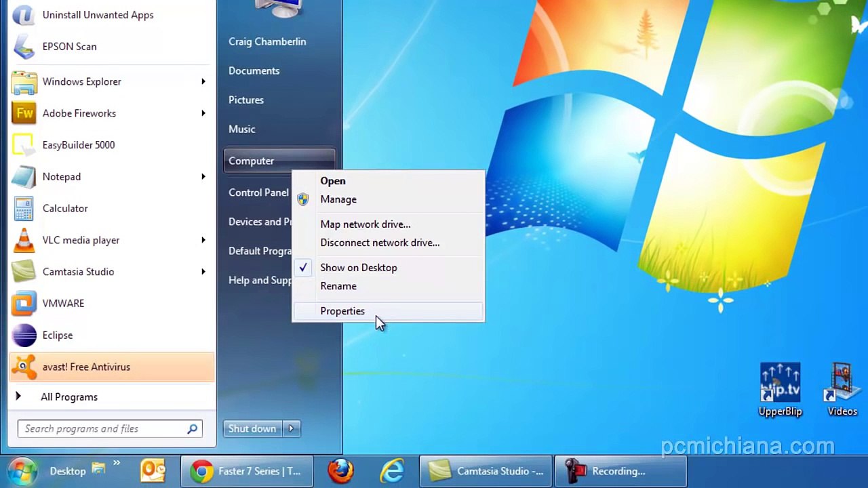The width and height of the screenshot is (868, 488).
Task: Switch to Camtasia Studio taskbar window
Action: pyautogui.click(x=486, y=471)
